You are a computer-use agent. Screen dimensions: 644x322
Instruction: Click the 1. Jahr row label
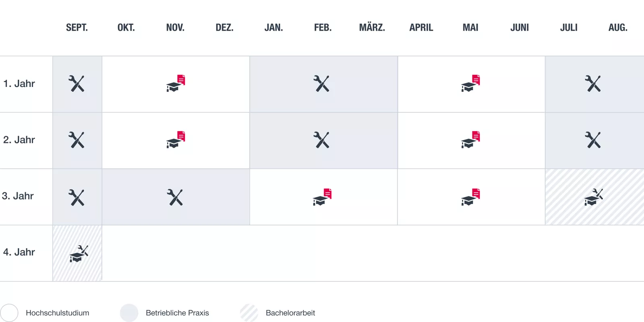coord(19,84)
